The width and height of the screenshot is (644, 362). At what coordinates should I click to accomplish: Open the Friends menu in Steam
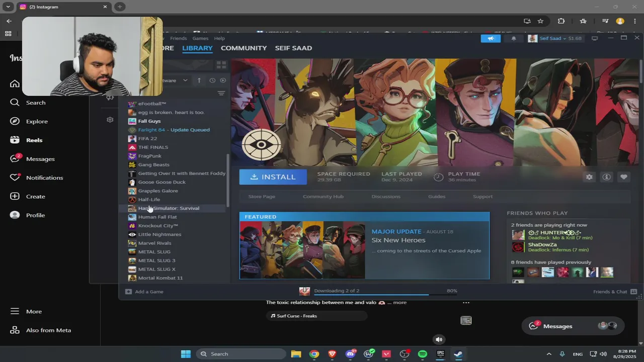179,39
